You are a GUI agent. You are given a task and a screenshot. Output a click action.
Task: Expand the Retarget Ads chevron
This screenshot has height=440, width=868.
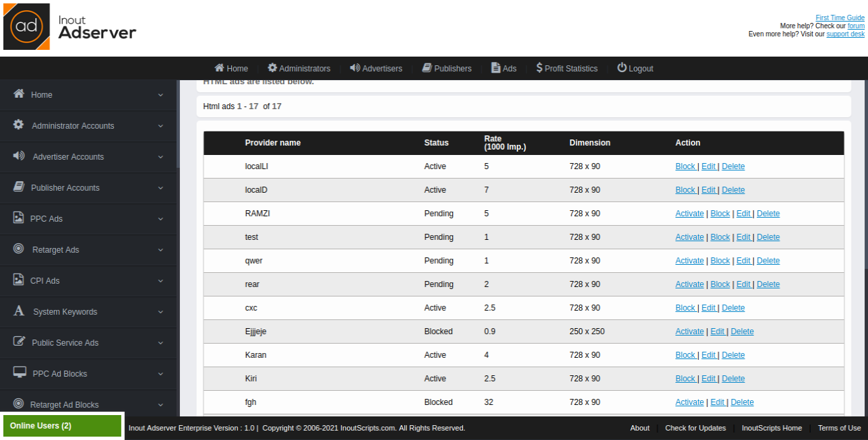pyautogui.click(x=160, y=250)
